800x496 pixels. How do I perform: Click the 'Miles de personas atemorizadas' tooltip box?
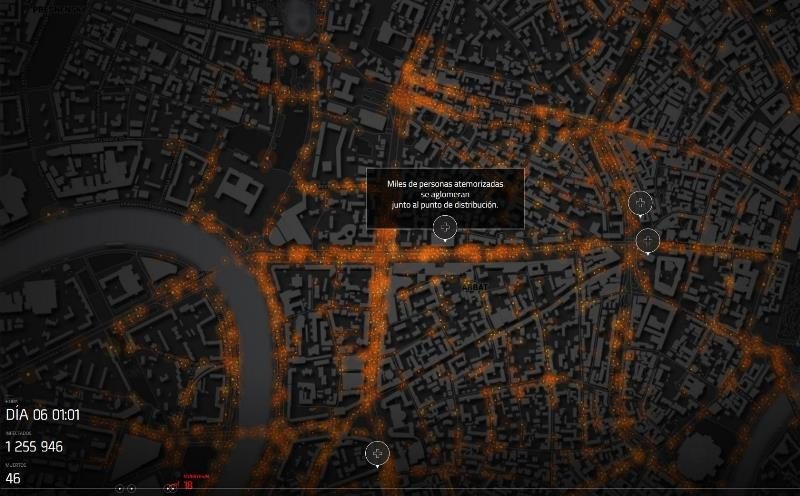444,197
